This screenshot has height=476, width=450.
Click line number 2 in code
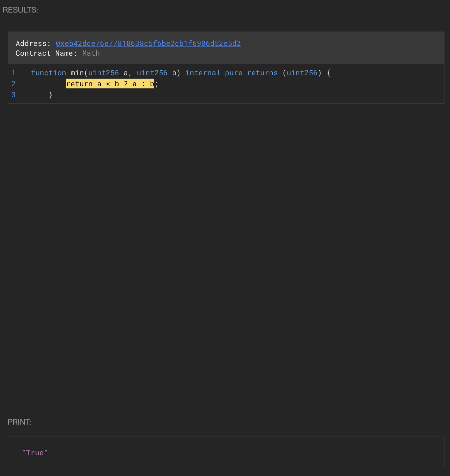pos(13,84)
